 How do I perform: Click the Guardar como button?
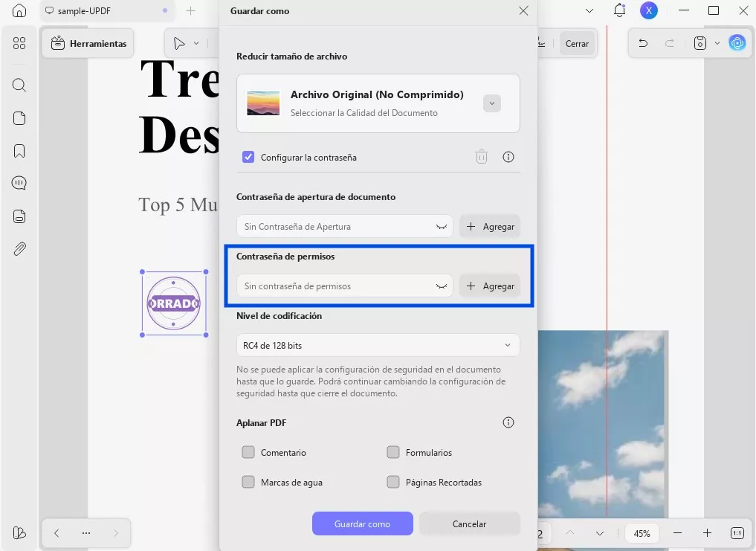(x=363, y=523)
